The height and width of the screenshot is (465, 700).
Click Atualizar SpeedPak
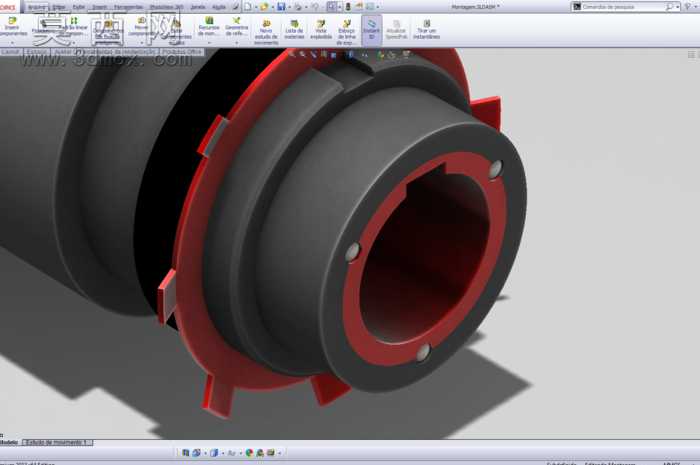[x=396, y=29]
